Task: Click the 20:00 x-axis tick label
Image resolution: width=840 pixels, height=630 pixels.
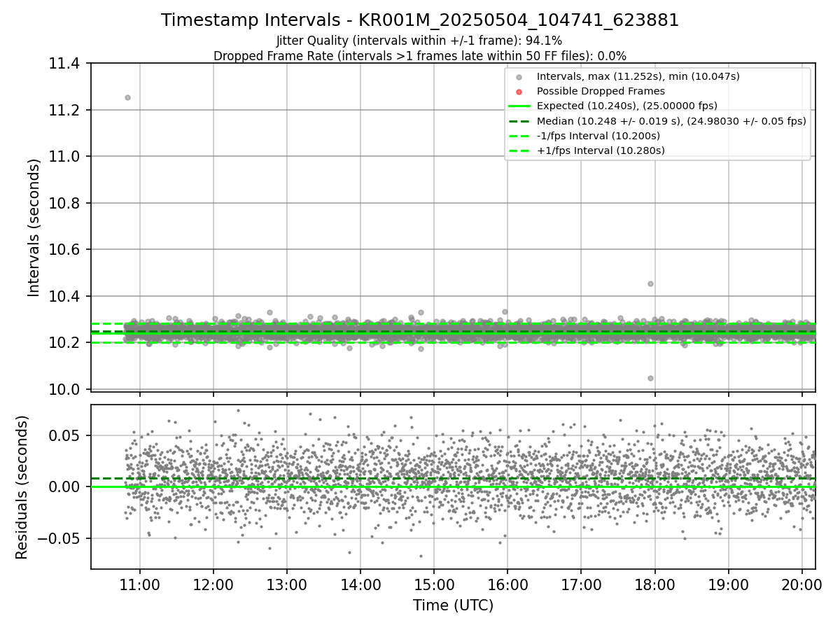Action: (x=801, y=584)
